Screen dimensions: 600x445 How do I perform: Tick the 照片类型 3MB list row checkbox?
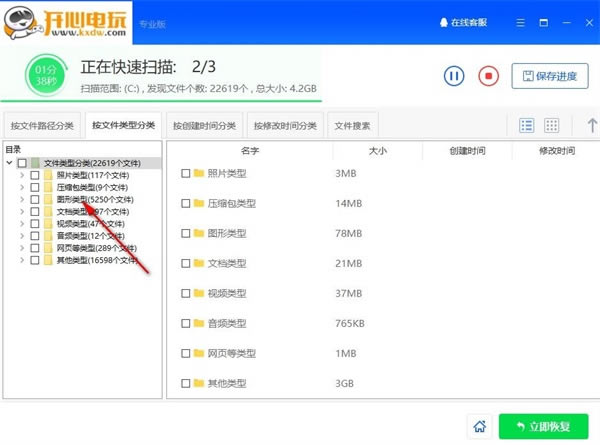186,173
